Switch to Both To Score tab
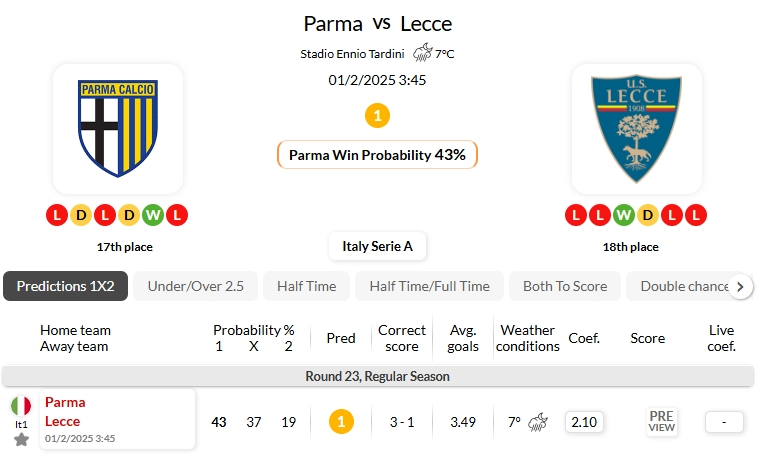The image size is (766, 471). 564,286
